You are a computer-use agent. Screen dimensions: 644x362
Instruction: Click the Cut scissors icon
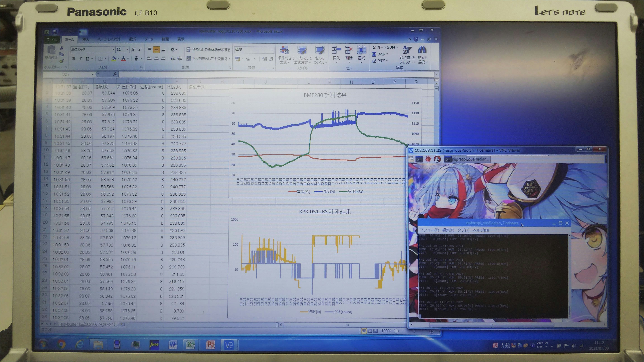click(61, 47)
